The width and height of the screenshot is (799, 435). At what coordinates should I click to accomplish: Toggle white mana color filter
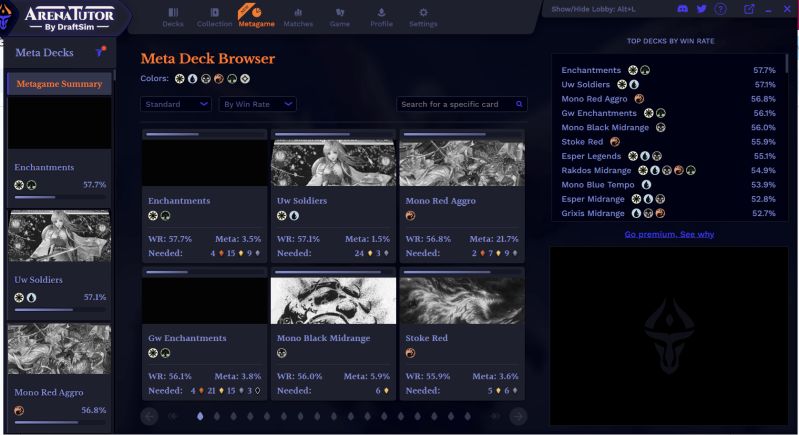179,78
